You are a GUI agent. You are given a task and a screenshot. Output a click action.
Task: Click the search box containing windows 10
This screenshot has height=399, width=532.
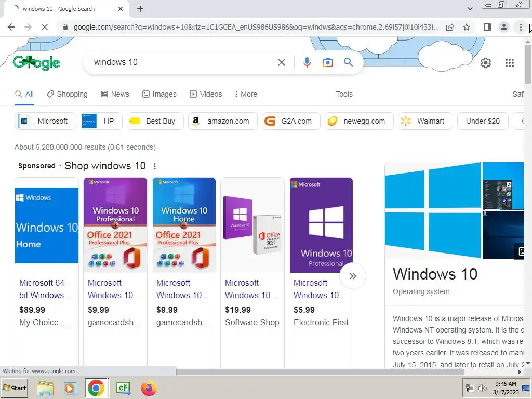tap(183, 62)
